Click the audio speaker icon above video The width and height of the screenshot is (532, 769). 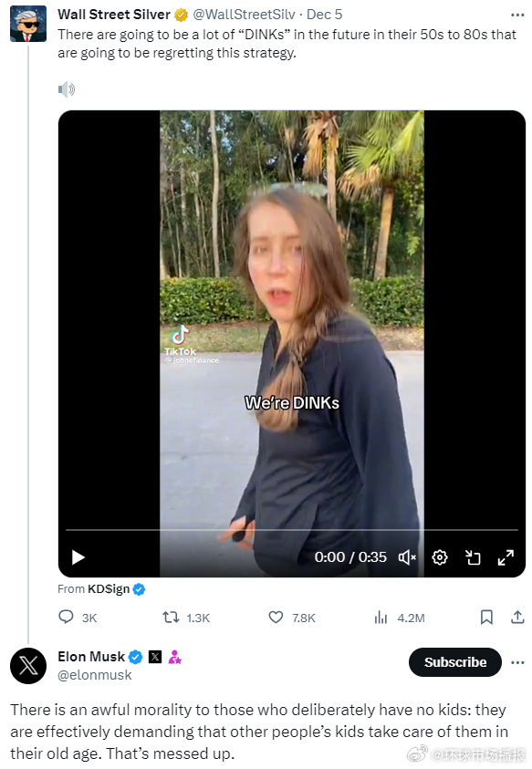[x=67, y=89]
